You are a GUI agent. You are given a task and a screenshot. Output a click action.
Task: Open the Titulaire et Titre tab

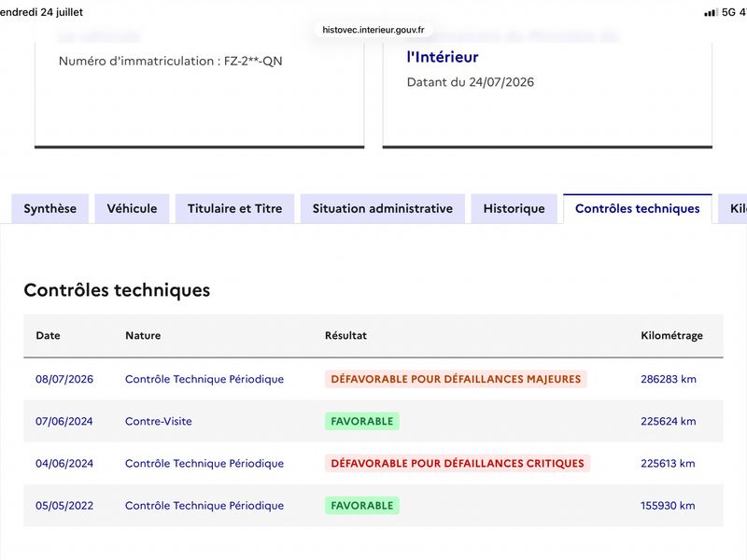[235, 208]
